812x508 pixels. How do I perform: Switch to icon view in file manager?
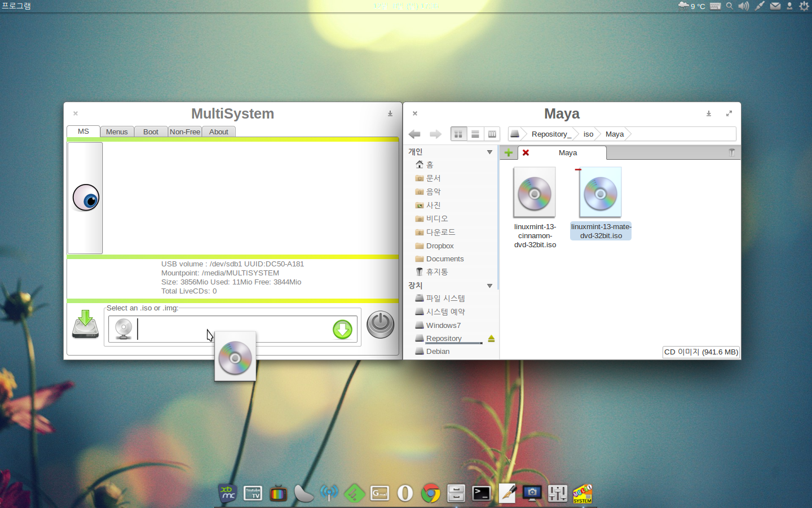[458, 134]
